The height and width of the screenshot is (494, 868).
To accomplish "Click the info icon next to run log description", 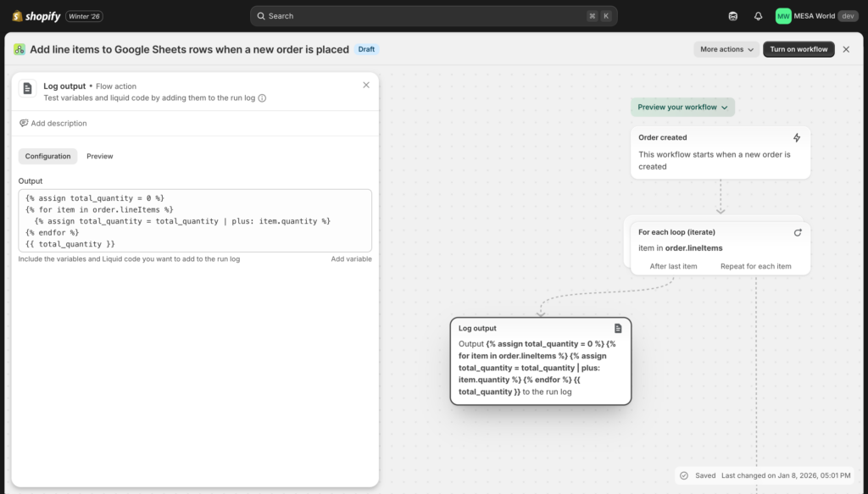I will (262, 98).
